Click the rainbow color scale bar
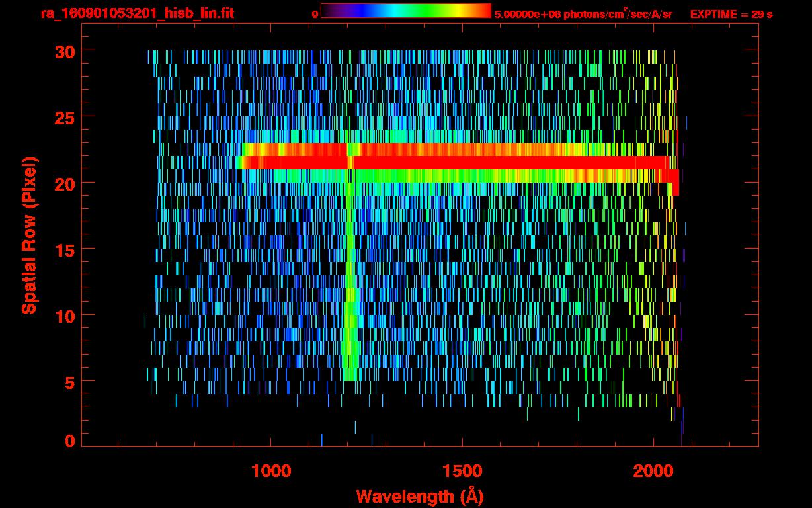 click(406, 11)
